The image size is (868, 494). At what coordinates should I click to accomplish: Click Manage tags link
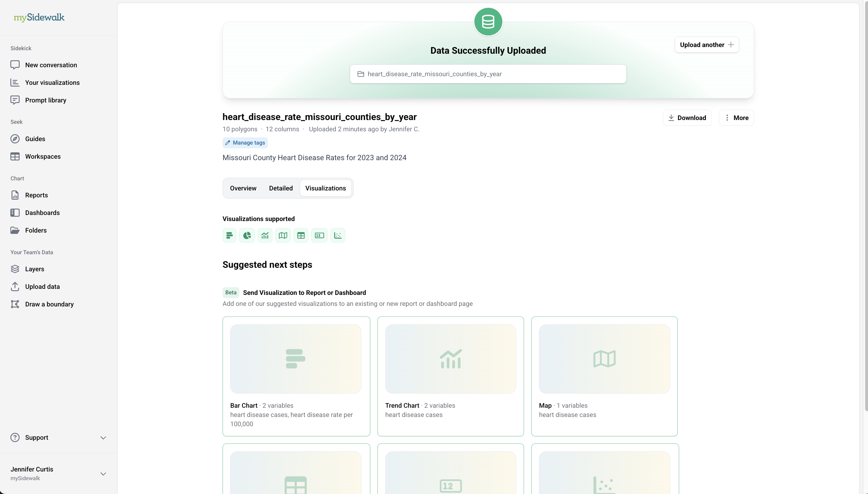click(x=245, y=143)
